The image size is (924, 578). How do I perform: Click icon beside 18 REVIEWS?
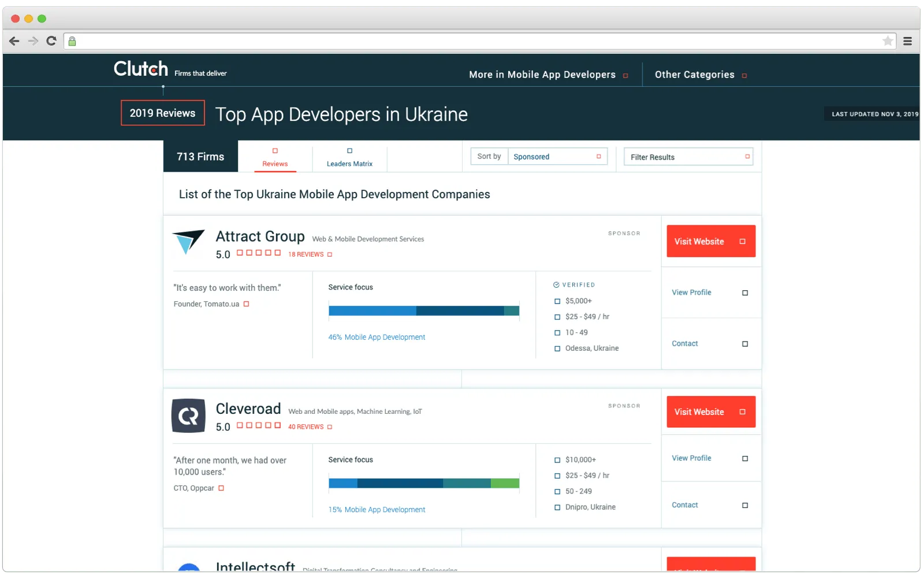(x=330, y=255)
